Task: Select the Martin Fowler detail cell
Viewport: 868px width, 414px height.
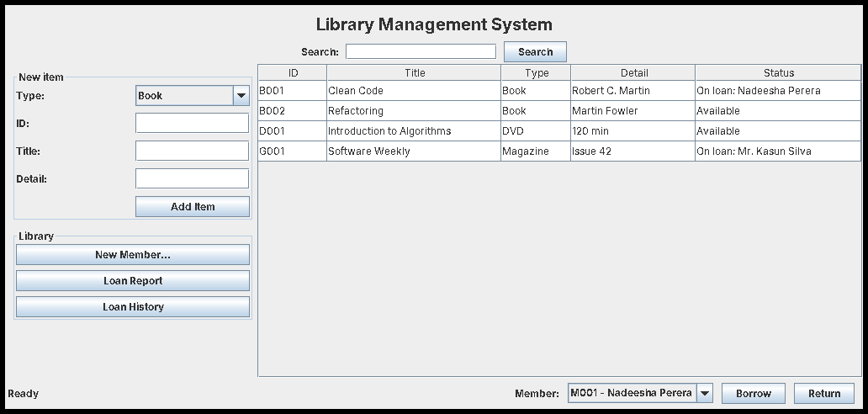Action: click(632, 111)
